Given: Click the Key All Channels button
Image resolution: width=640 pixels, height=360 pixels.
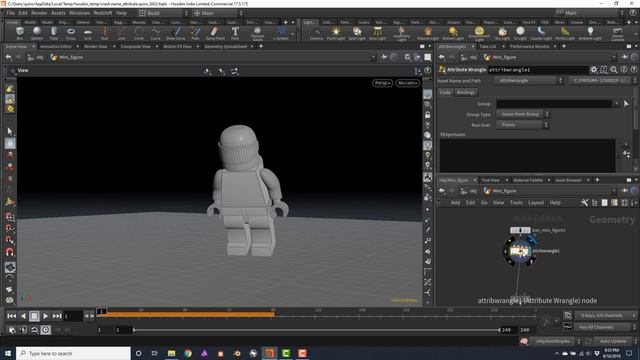Looking at the screenshot, I should [606, 327].
